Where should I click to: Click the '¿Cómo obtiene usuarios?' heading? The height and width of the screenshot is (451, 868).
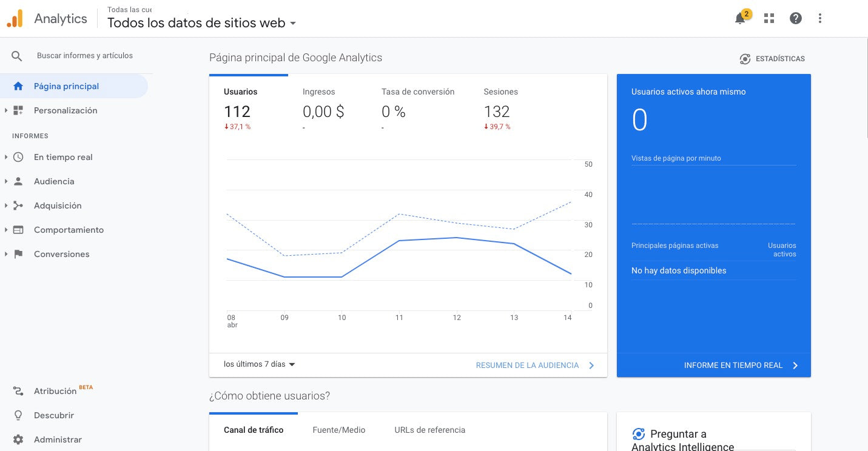(x=269, y=396)
